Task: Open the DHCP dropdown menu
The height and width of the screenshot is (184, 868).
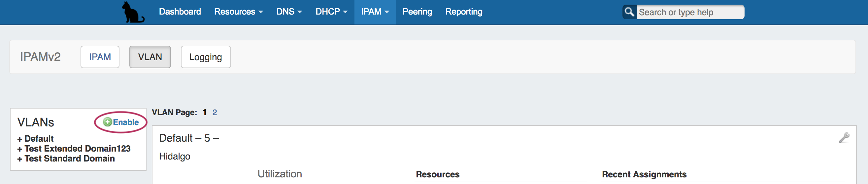Action: click(331, 12)
